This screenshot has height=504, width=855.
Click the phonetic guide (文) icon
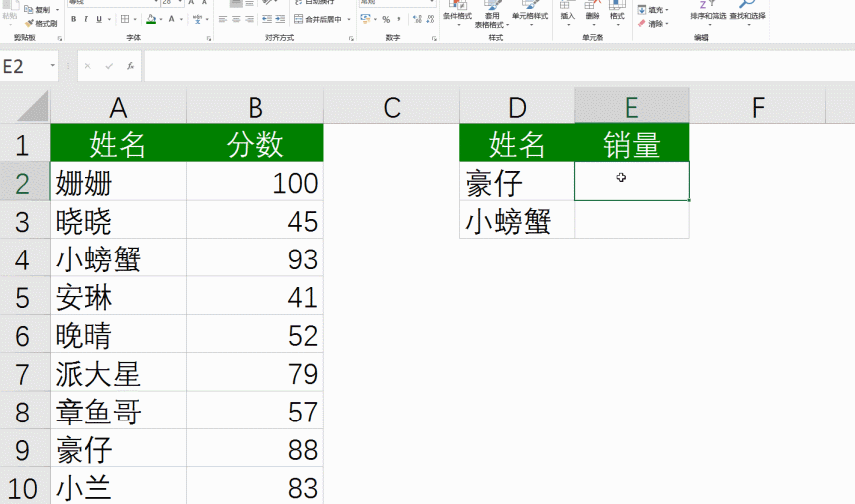tap(198, 19)
